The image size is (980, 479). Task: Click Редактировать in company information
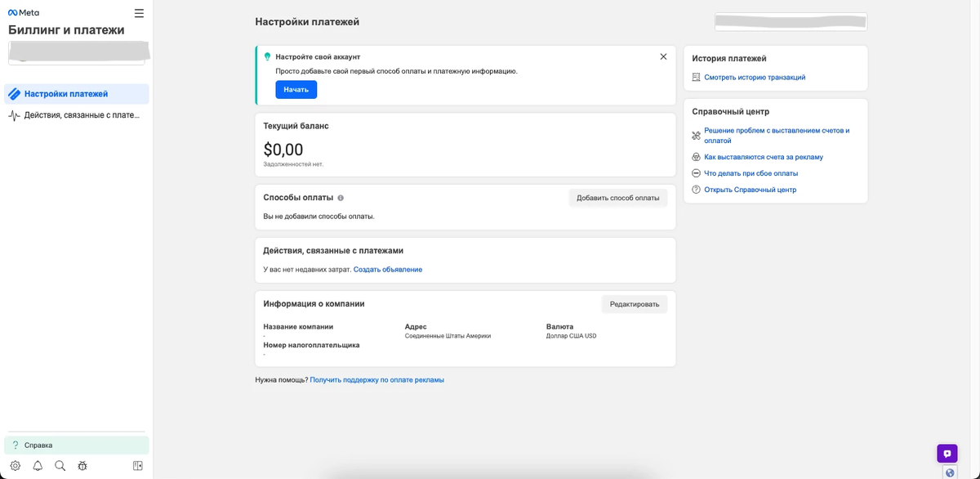[x=634, y=304]
